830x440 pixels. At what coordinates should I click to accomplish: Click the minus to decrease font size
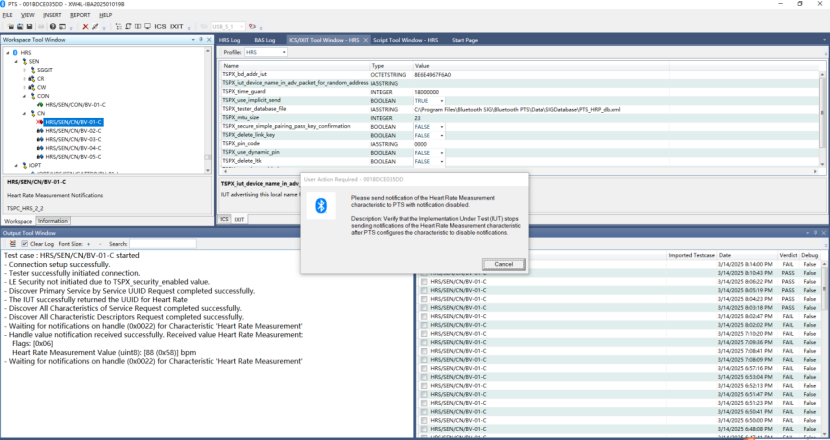(x=100, y=244)
